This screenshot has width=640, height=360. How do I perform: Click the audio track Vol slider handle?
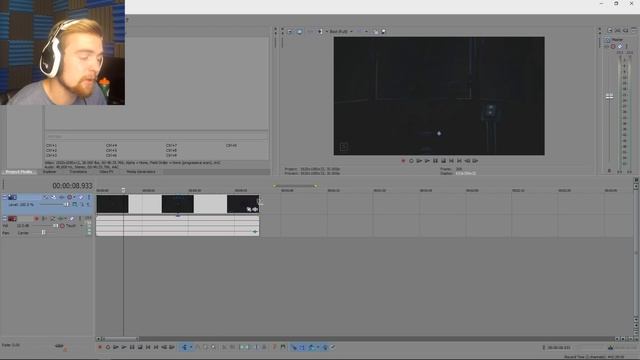[56, 225]
